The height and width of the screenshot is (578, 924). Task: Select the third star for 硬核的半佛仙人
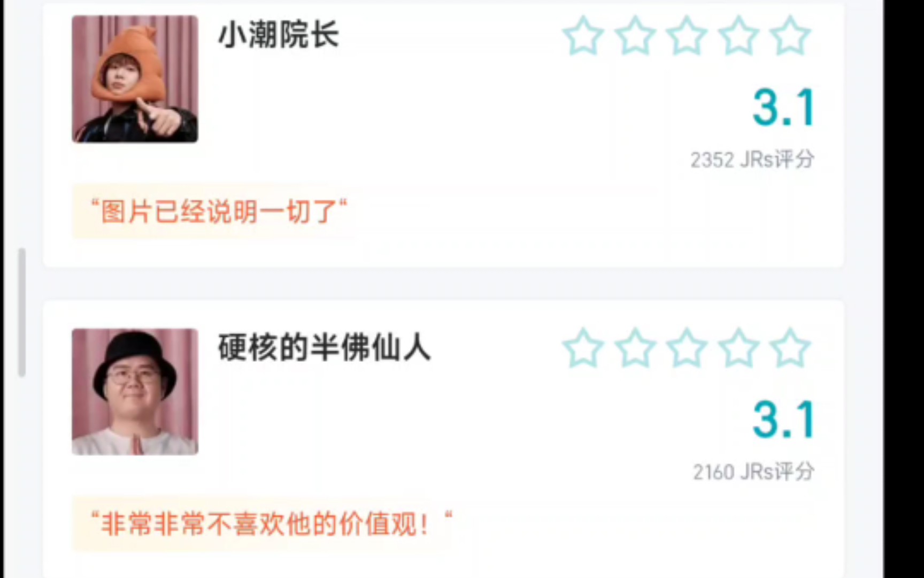click(x=687, y=348)
